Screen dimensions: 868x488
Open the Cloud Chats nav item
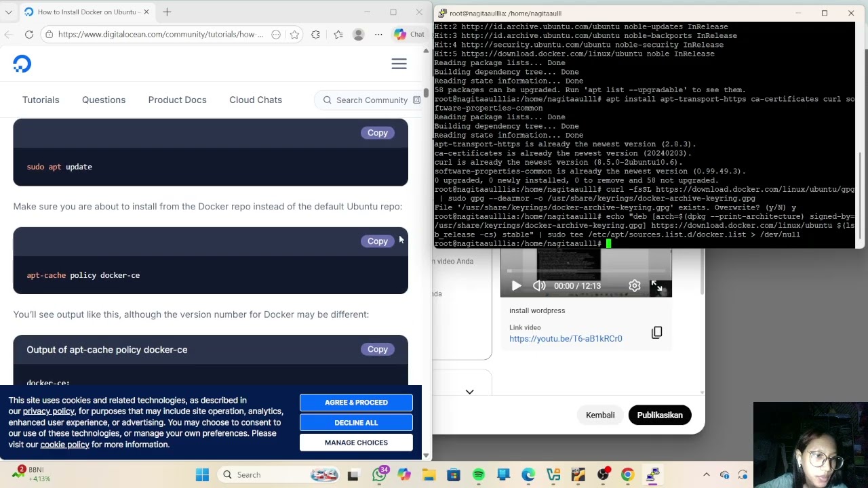[256, 100]
